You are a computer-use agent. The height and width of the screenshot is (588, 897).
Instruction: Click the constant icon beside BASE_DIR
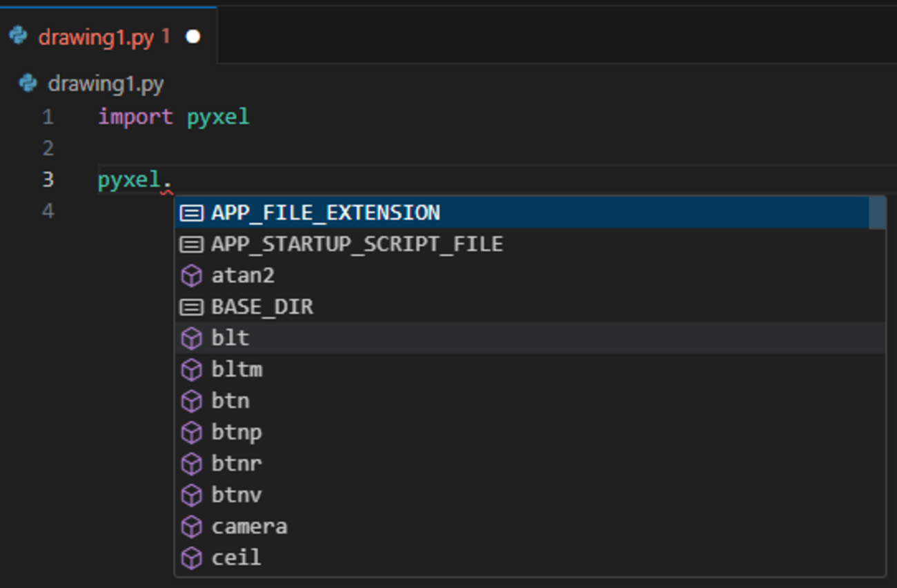191,307
